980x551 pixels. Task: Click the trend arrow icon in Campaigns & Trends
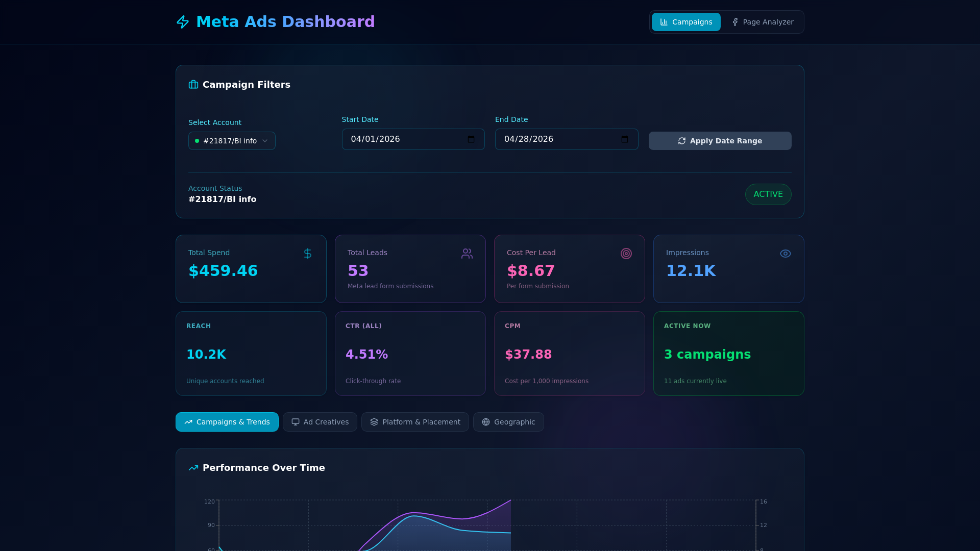[188, 422]
